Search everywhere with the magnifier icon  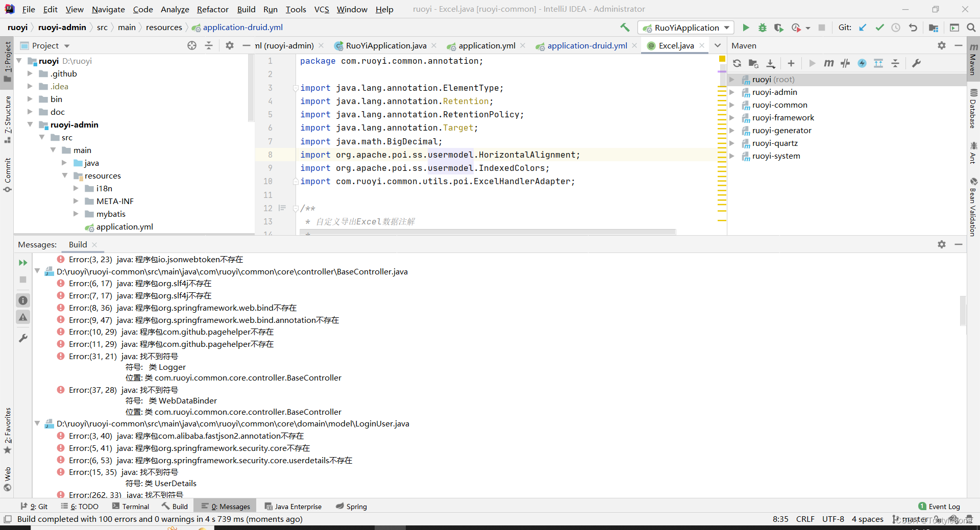(x=971, y=28)
